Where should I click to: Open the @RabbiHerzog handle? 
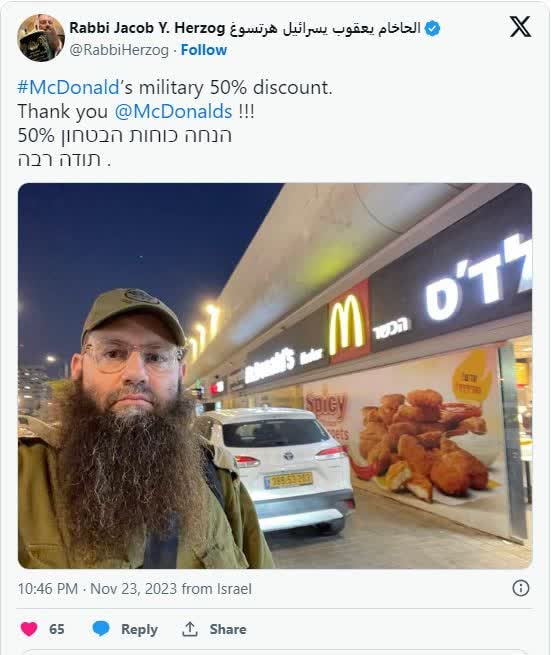[119, 50]
